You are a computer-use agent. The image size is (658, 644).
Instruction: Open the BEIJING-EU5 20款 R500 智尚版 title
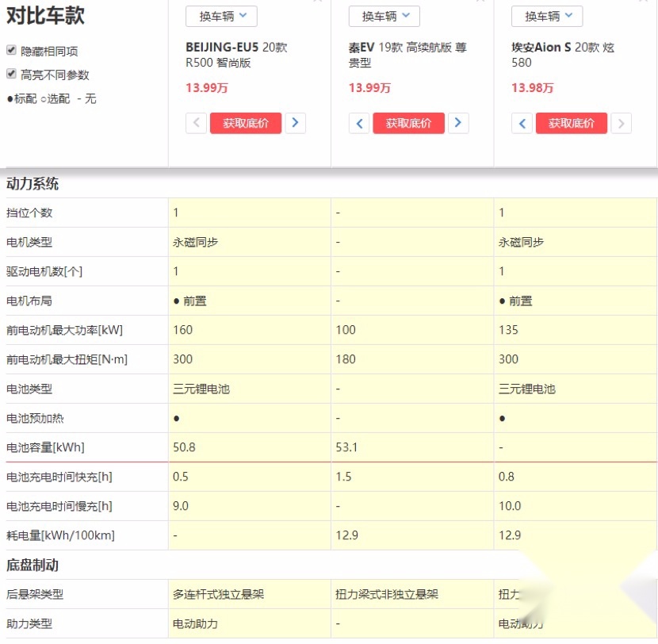pyautogui.click(x=237, y=55)
